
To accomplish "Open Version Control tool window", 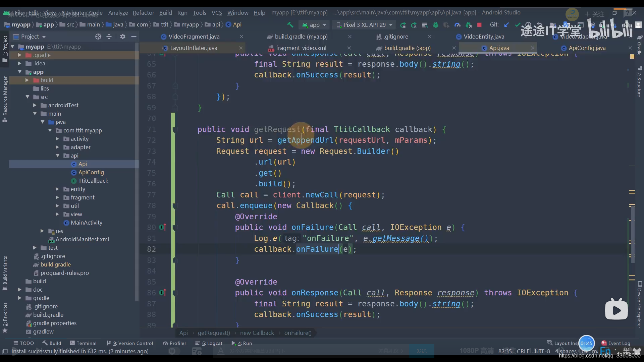I will pos(129,343).
